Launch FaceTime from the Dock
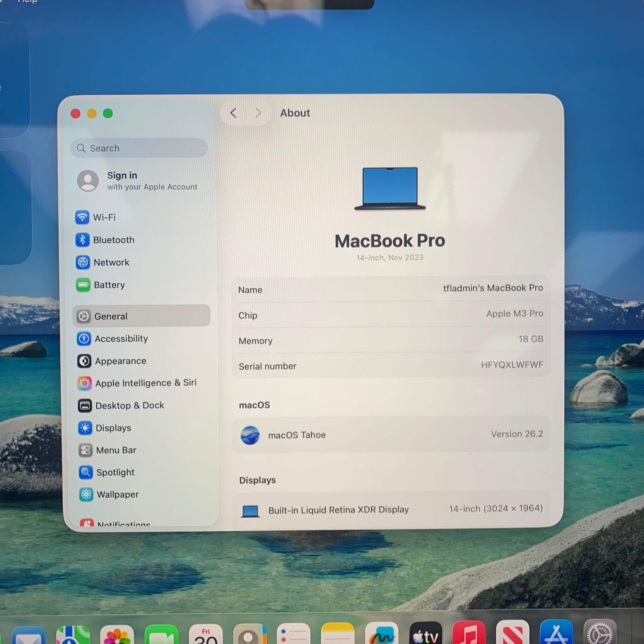644x644 pixels. (161, 634)
